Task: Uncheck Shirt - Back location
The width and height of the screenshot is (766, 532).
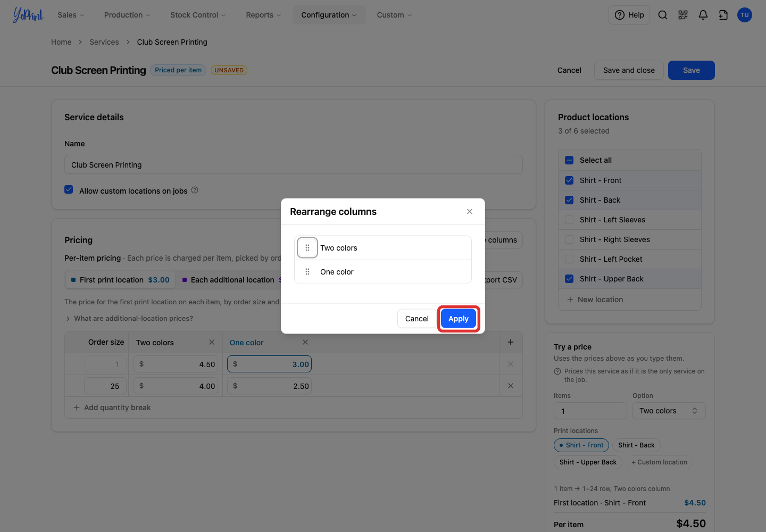Action: point(569,200)
